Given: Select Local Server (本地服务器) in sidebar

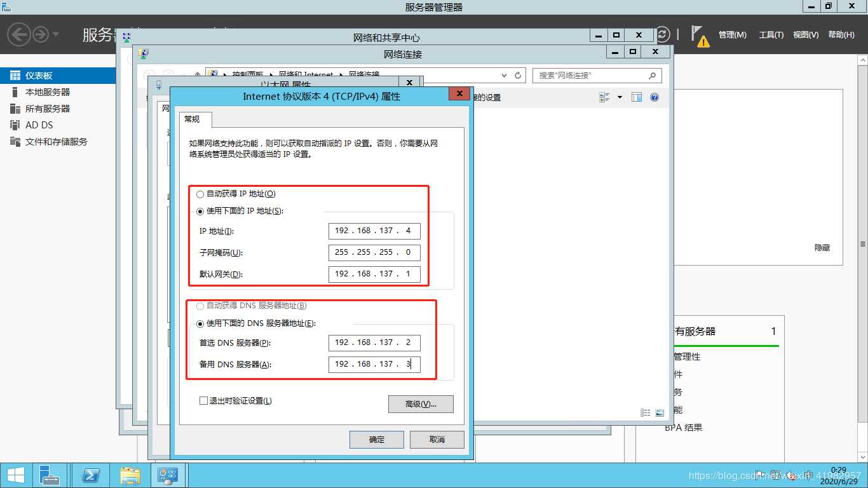Looking at the screenshot, I should [x=58, y=92].
